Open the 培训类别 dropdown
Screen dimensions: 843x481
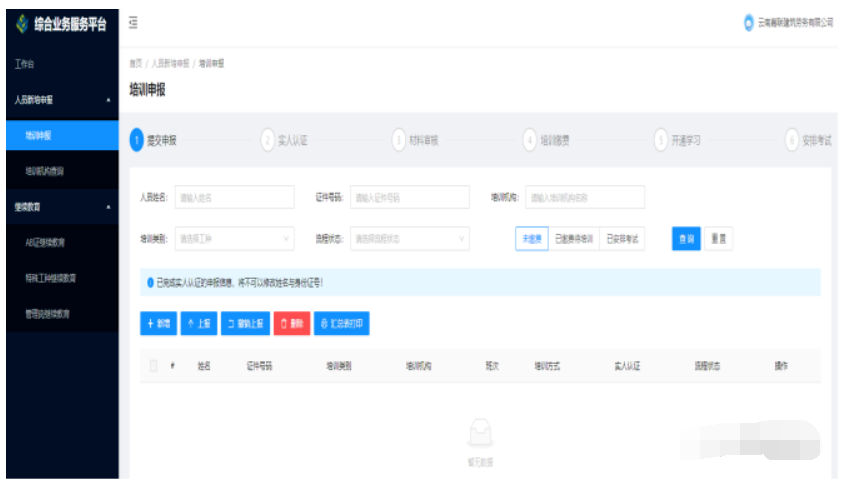(234, 239)
